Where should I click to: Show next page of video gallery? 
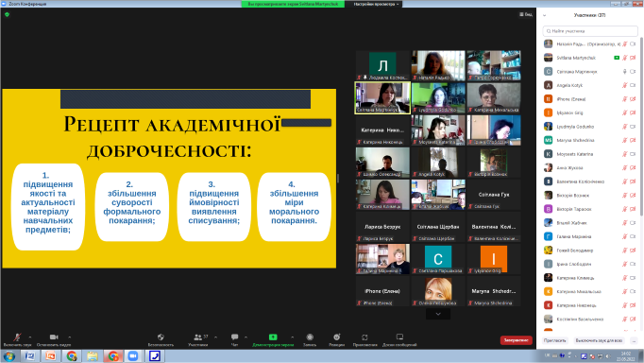click(438, 314)
